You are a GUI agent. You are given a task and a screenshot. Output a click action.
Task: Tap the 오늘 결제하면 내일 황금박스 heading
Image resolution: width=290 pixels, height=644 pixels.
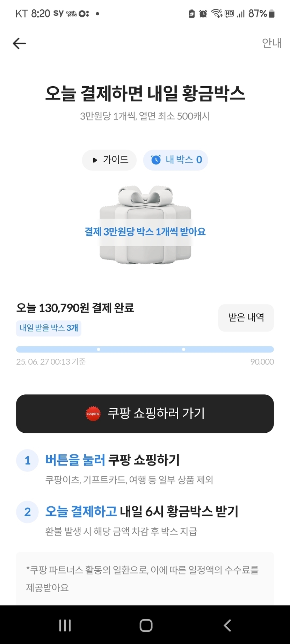coord(145,94)
